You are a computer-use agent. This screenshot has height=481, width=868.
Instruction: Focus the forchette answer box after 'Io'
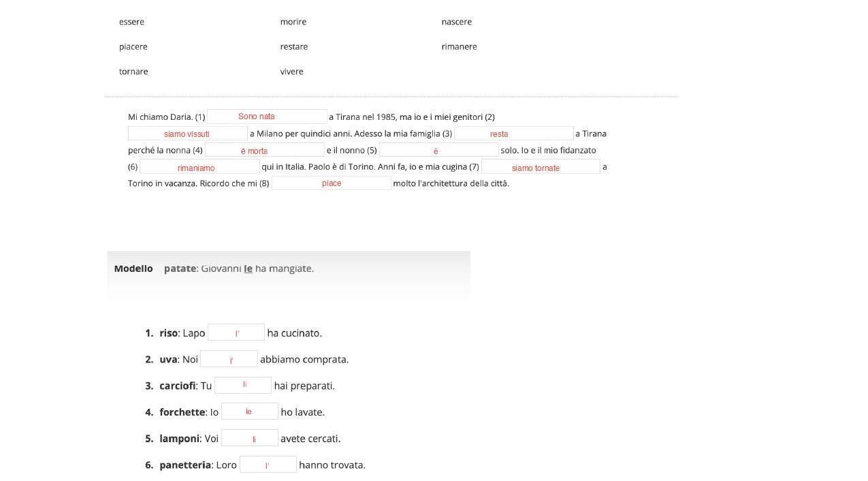click(250, 412)
